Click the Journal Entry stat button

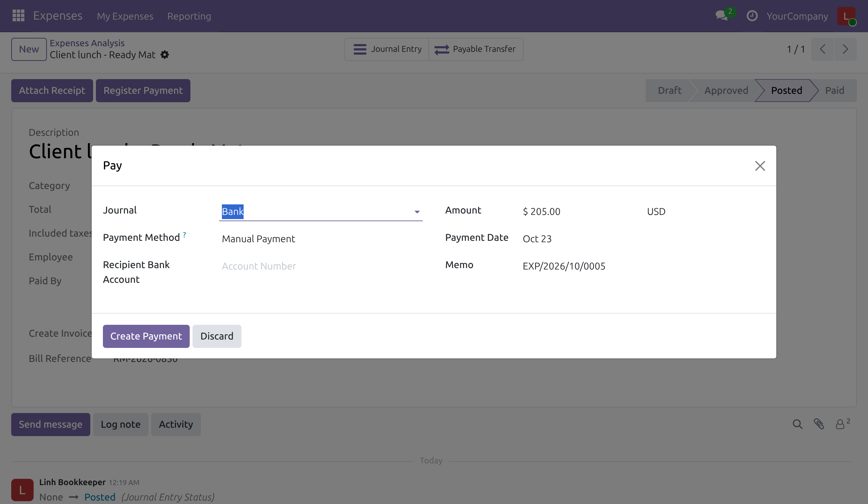(x=387, y=49)
